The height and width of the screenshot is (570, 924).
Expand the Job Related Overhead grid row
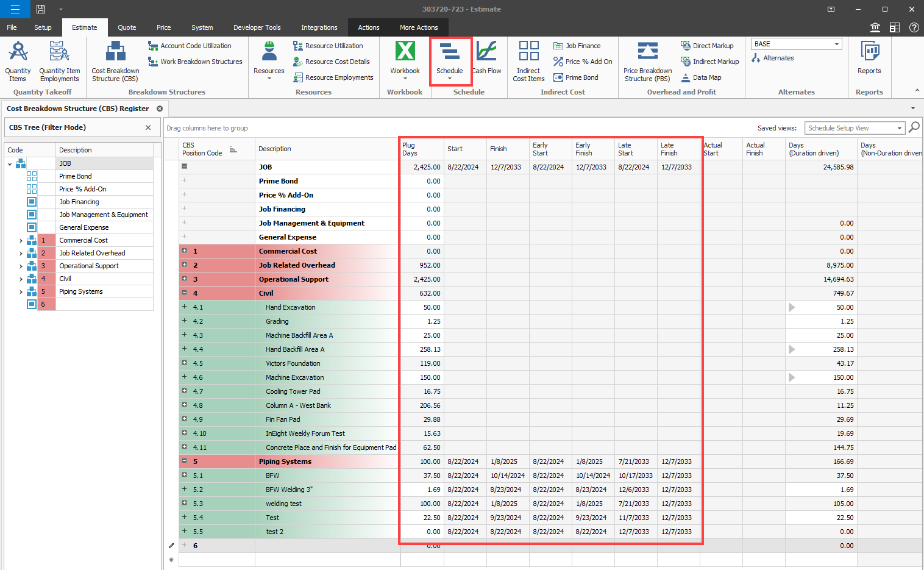(184, 265)
